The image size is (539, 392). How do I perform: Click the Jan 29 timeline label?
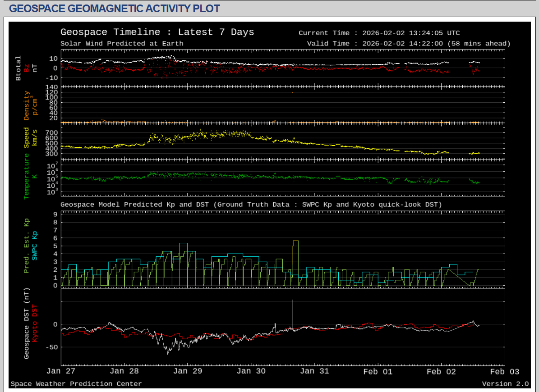click(188, 372)
